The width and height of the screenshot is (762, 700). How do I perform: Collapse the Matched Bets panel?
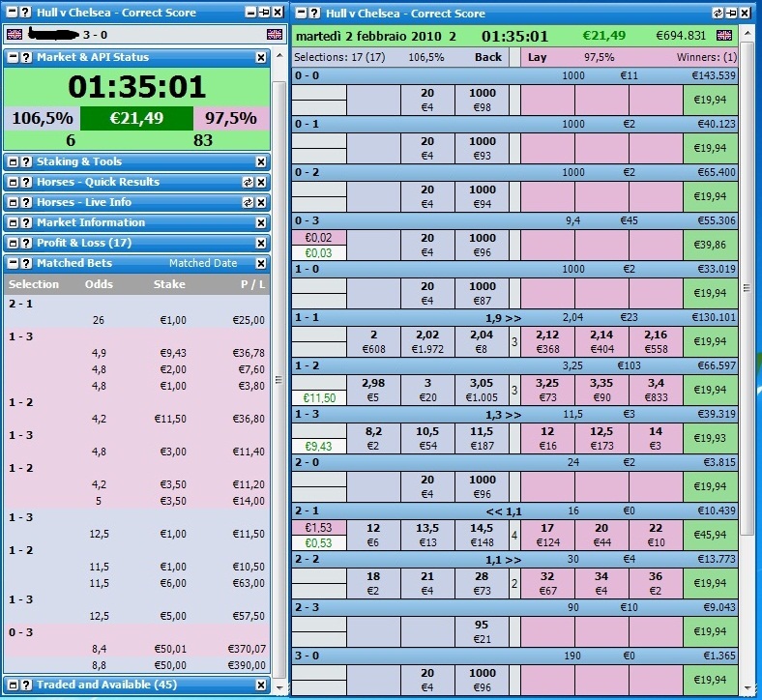tap(14, 263)
